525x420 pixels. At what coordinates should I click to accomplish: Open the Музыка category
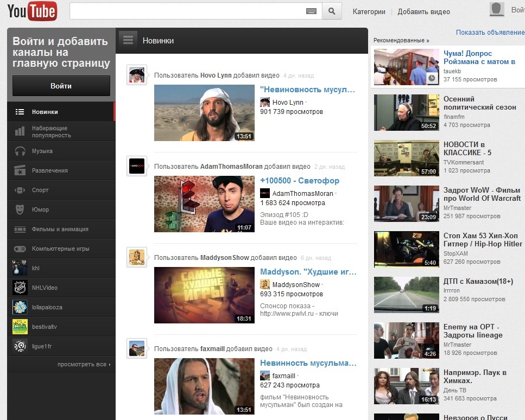(x=61, y=151)
